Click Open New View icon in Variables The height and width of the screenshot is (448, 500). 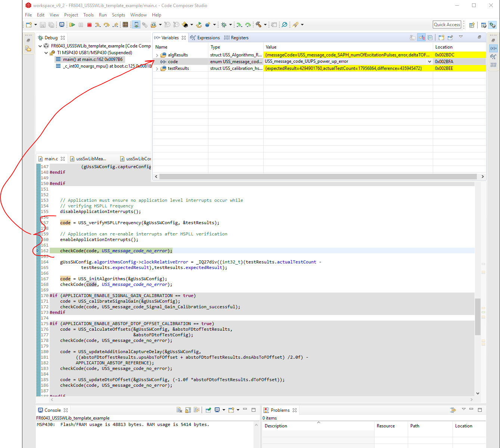coord(441,37)
